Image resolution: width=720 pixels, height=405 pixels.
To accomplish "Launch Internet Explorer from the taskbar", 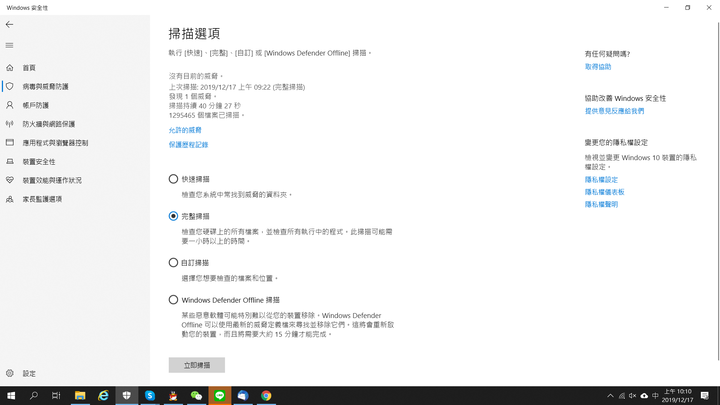I will tap(103, 396).
